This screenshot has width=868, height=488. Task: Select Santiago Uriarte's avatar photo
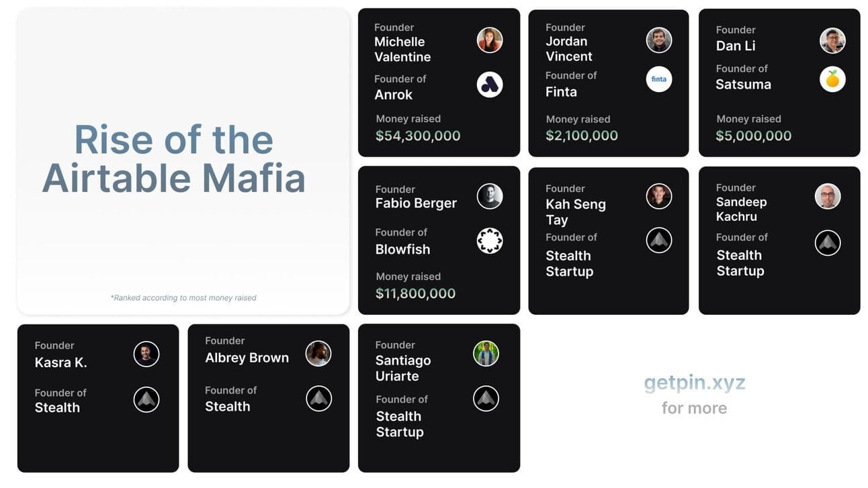coord(486,354)
